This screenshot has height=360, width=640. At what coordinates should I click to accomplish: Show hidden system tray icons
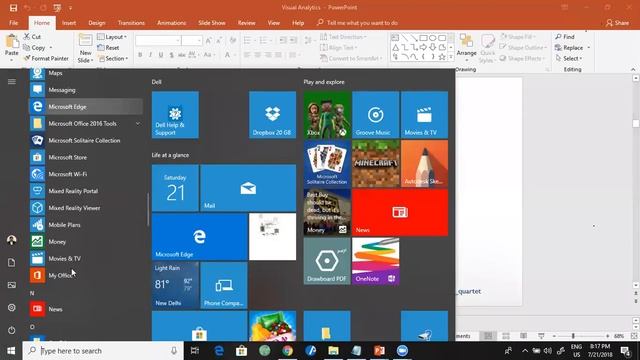525,351
